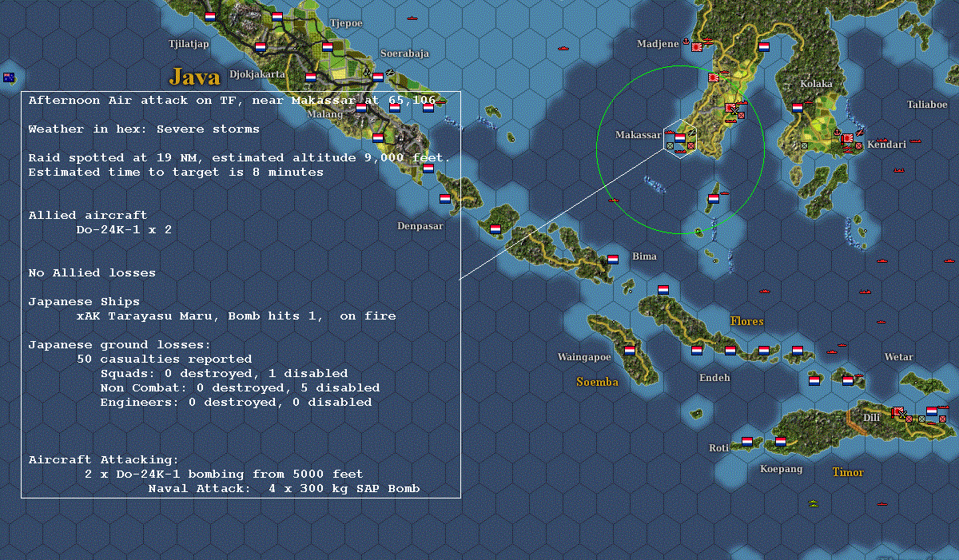
Task: Click '2 x Do-24K-1 bombing from 5000 feet'
Action: (224, 474)
